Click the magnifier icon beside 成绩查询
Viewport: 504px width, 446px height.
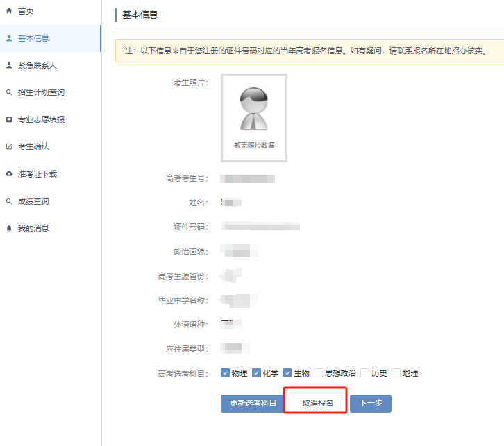(x=9, y=201)
